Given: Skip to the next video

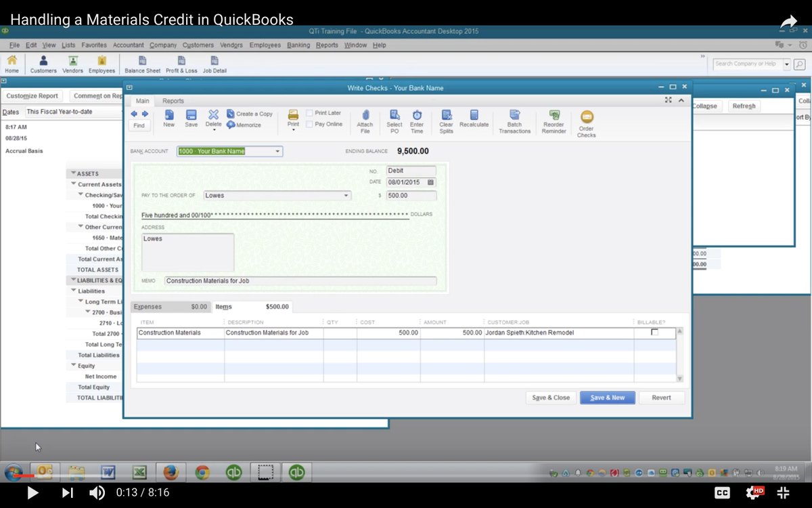Looking at the screenshot, I should click(67, 492).
